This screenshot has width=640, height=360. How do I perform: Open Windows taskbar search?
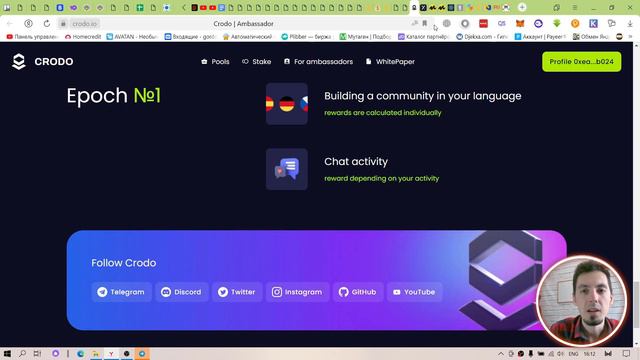click(22, 353)
